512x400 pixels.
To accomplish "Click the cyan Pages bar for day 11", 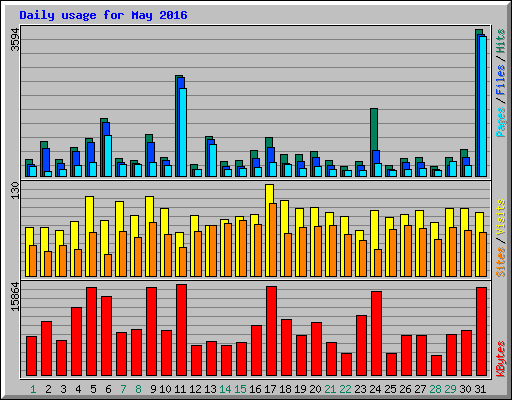I will tap(183, 132).
